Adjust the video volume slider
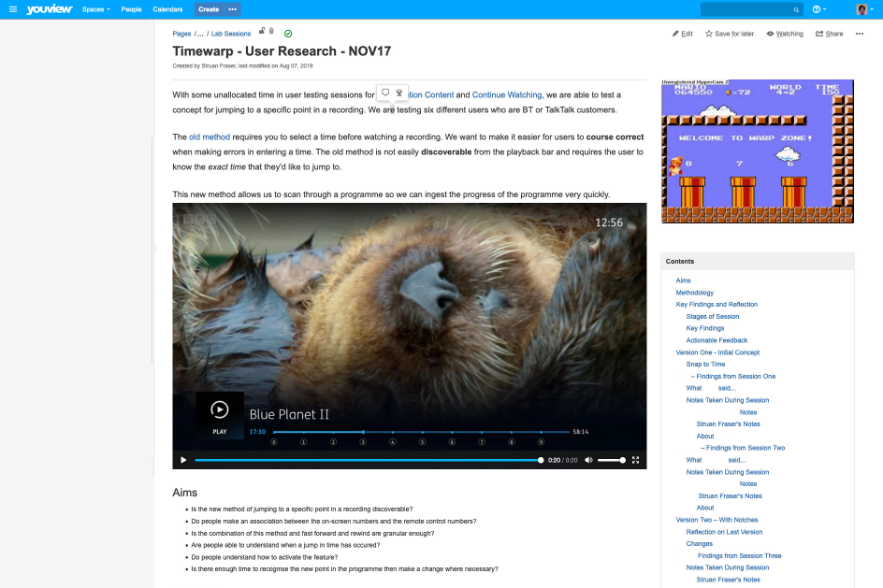Screen dimensions: 883x588 (x=611, y=460)
